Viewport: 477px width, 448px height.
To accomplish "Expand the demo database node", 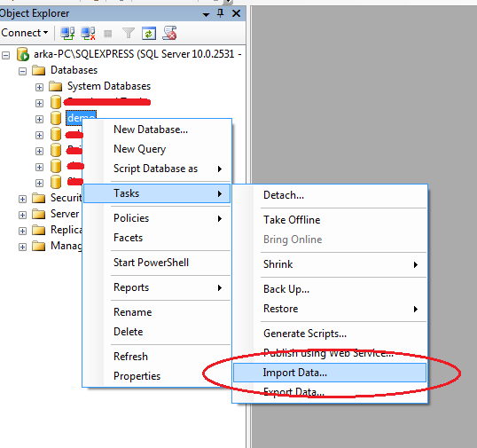I will click(39, 119).
